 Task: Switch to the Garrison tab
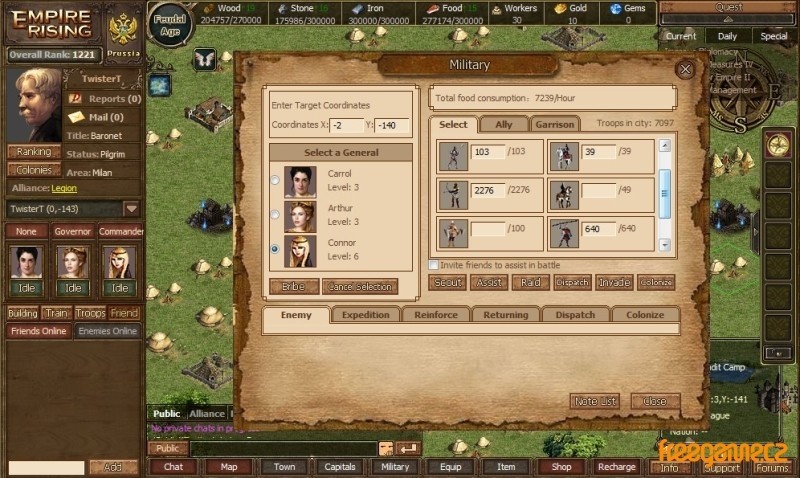[x=555, y=124]
